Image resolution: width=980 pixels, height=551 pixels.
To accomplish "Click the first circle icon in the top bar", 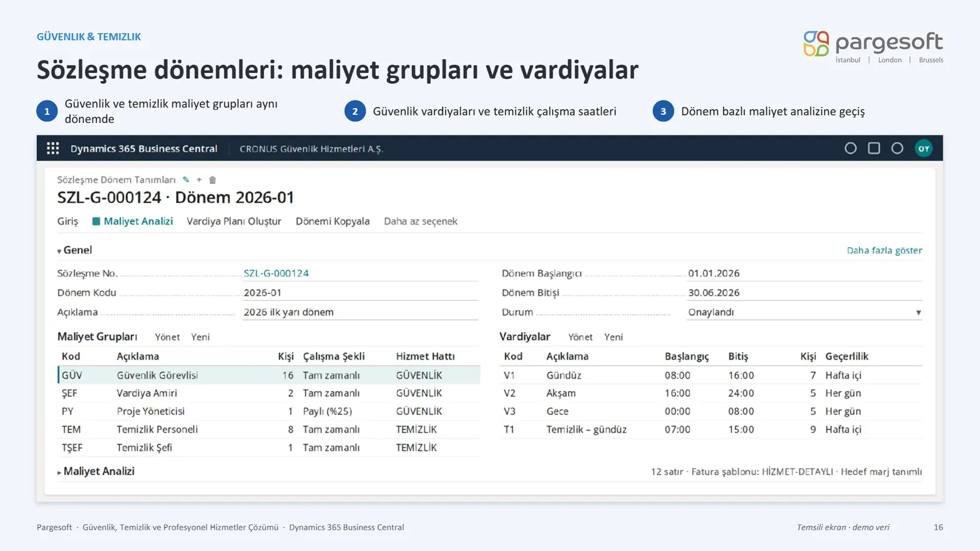I will tap(850, 149).
